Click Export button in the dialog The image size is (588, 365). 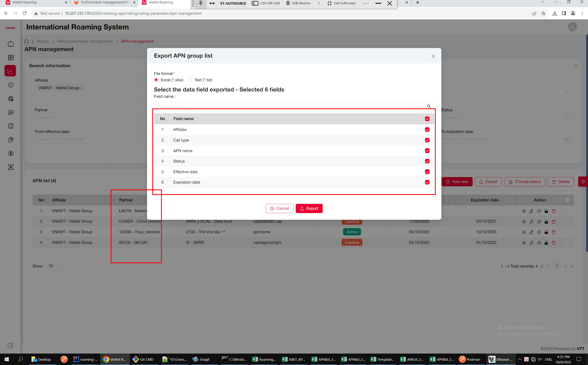click(x=309, y=208)
